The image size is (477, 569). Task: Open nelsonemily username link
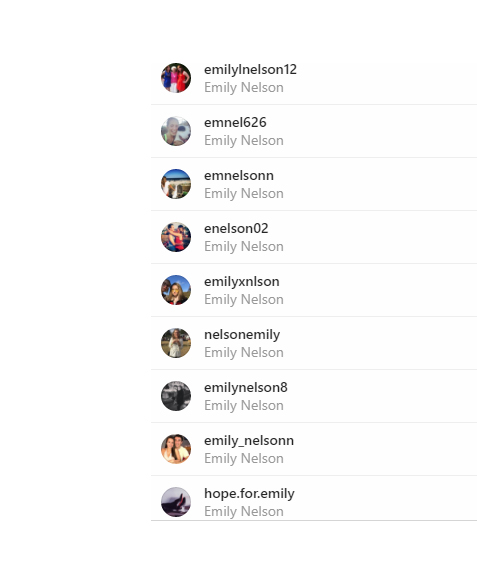pos(242,335)
